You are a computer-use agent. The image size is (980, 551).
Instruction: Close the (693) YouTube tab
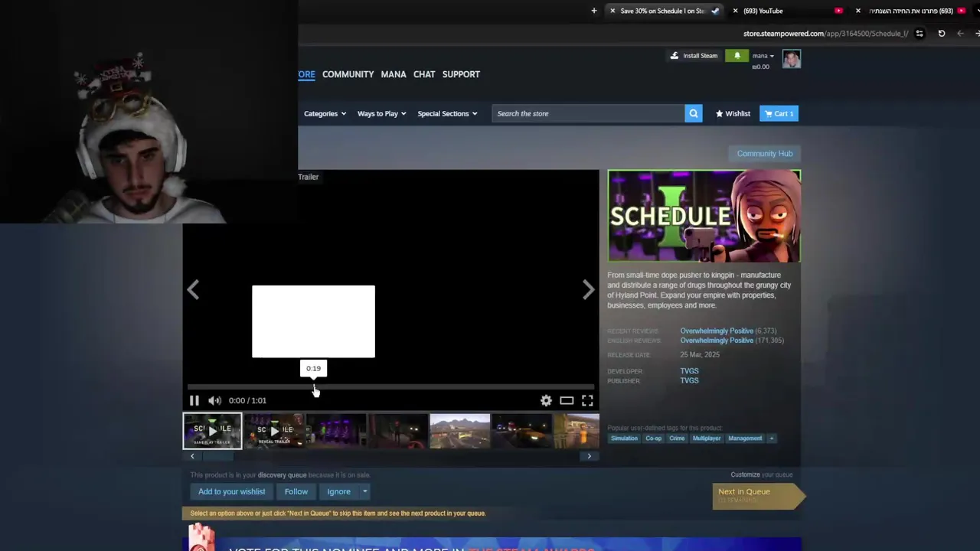[x=735, y=11]
